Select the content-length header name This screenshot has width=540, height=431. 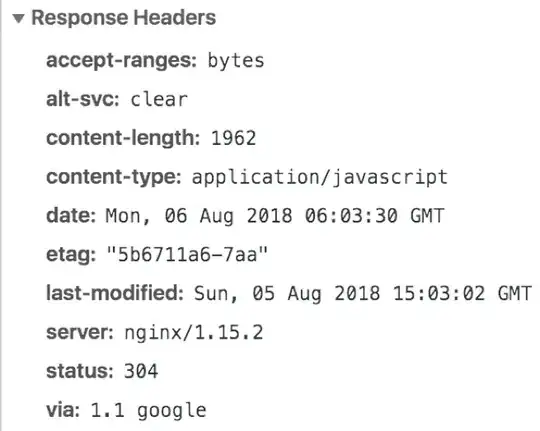123,138
